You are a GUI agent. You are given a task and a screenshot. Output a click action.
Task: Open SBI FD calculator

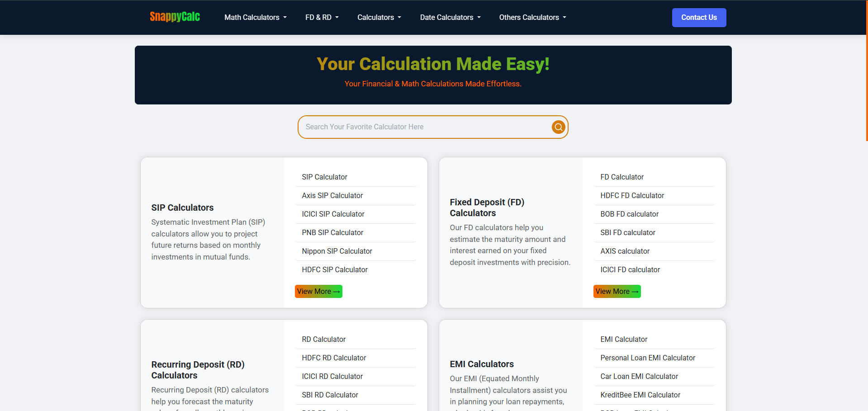[x=654, y=232]
